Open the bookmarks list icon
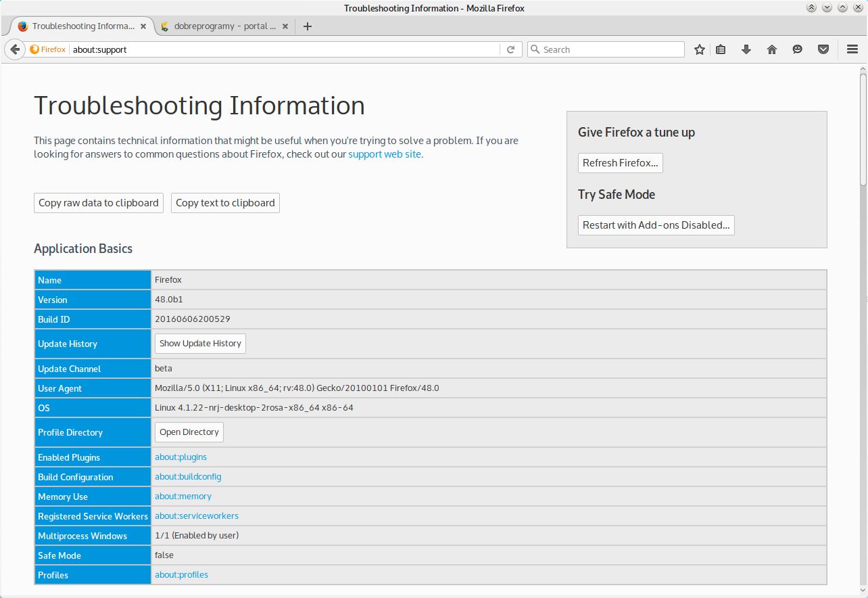 pyautogui.click(x=721, y=49)
